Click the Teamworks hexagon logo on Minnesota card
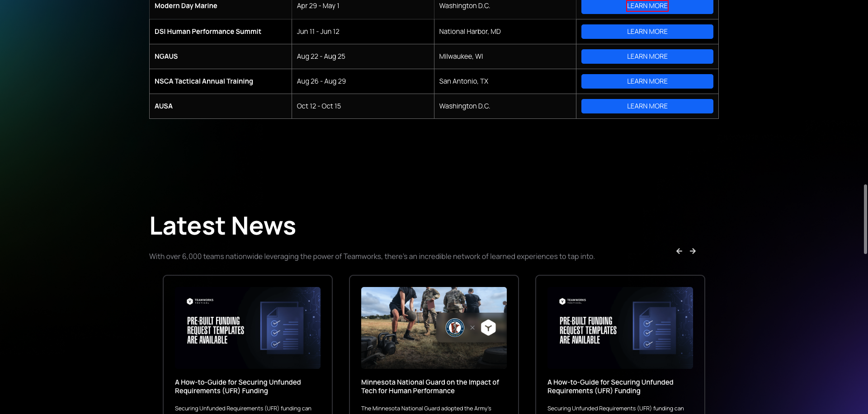 (x=488, y=328)
